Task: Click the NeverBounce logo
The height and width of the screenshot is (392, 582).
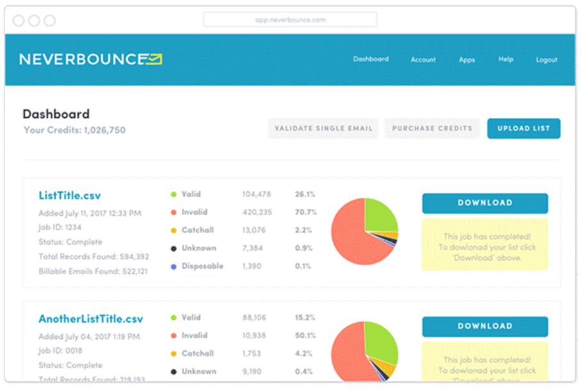Action: pyautogui.click(x=90, y=60)
